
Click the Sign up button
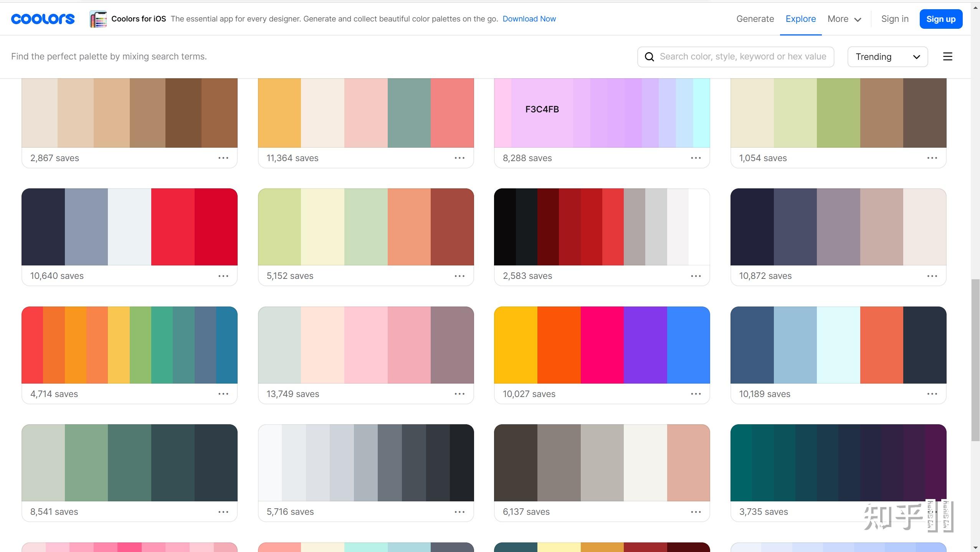click(x=940, y=19)
